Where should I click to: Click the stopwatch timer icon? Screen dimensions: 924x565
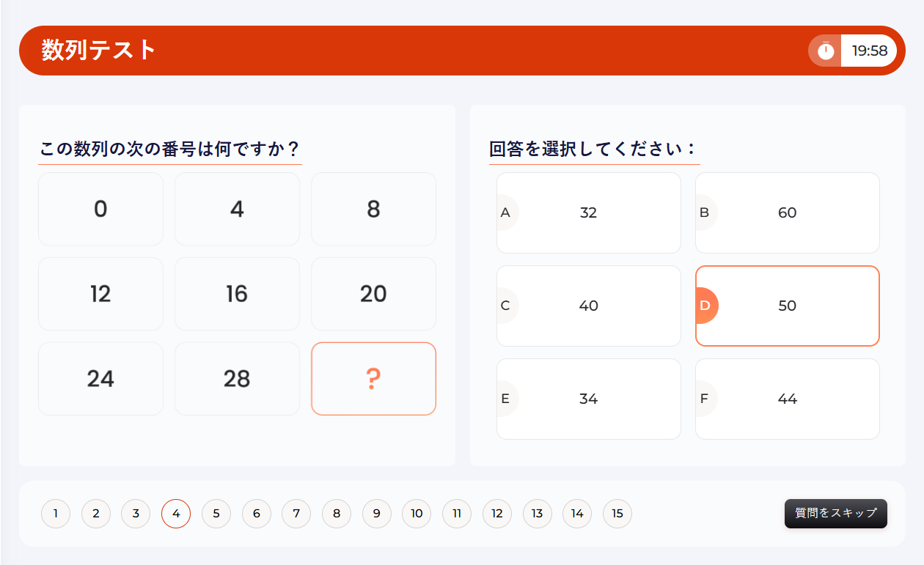click(x=826, y=51)
